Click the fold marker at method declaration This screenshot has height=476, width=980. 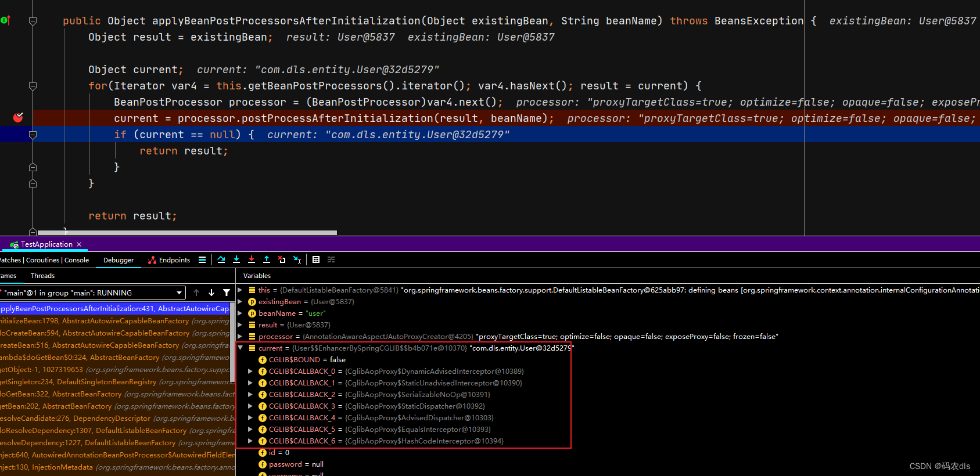(33, 21)
